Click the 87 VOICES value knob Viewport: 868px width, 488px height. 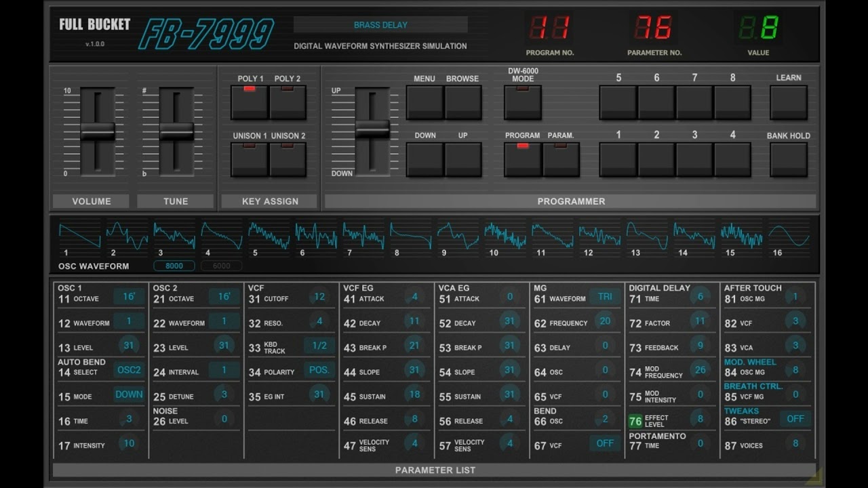pyautogui.click(x=795, y=443)
